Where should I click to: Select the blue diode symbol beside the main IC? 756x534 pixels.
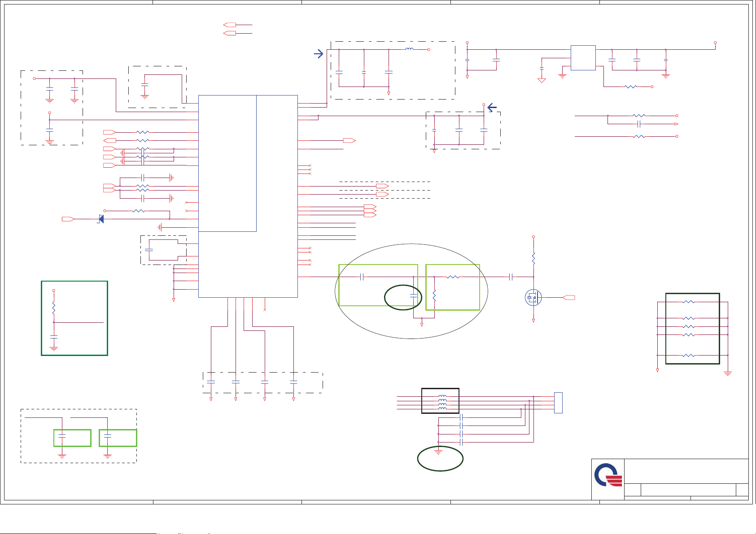click(x=101, y=219)
